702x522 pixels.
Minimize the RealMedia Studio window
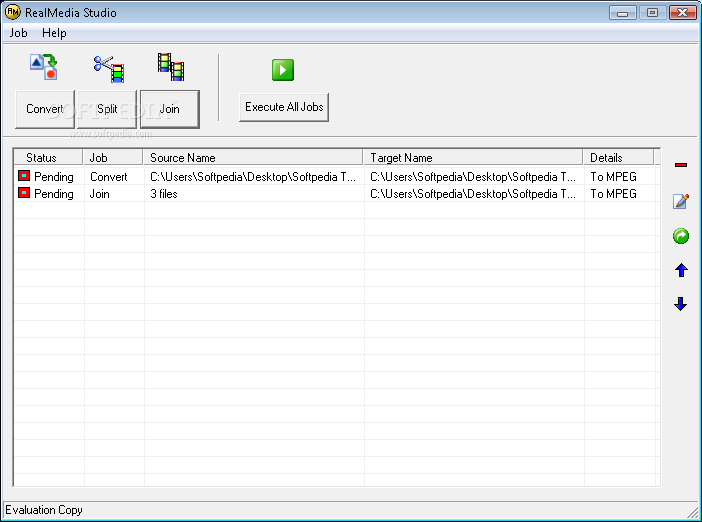[622, 13]
